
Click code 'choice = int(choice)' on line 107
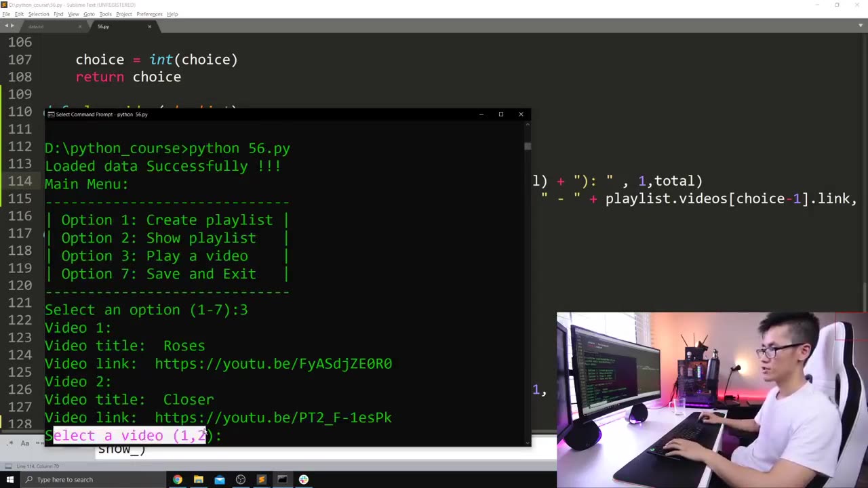[157, 60]
